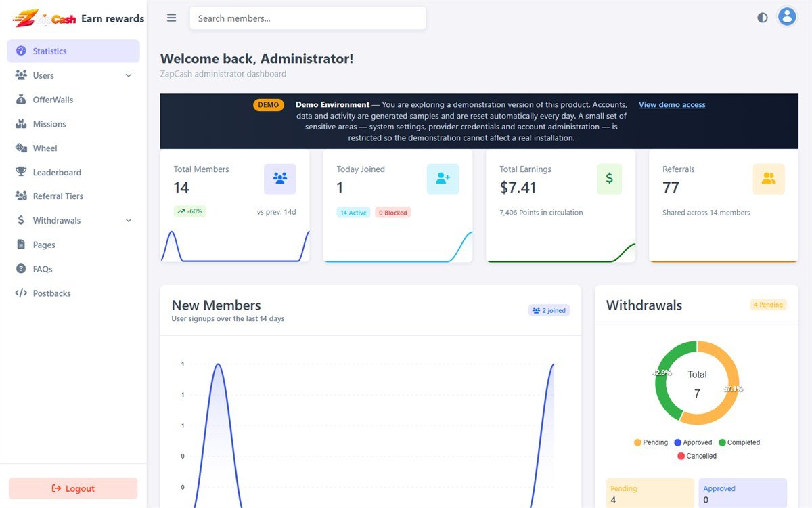Expand the Withdrawals submenu chevron
The width and height of the screenshot is (812, 508).
point(129,220)
